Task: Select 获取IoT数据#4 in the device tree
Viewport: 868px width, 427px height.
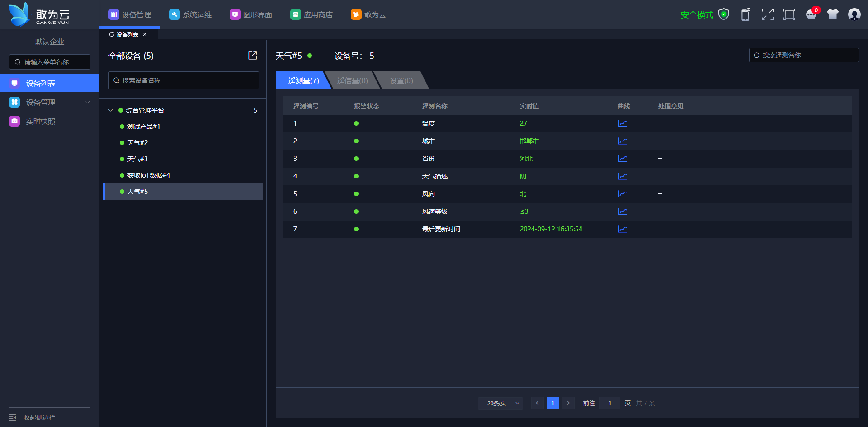Action: [x=149, y=175]
